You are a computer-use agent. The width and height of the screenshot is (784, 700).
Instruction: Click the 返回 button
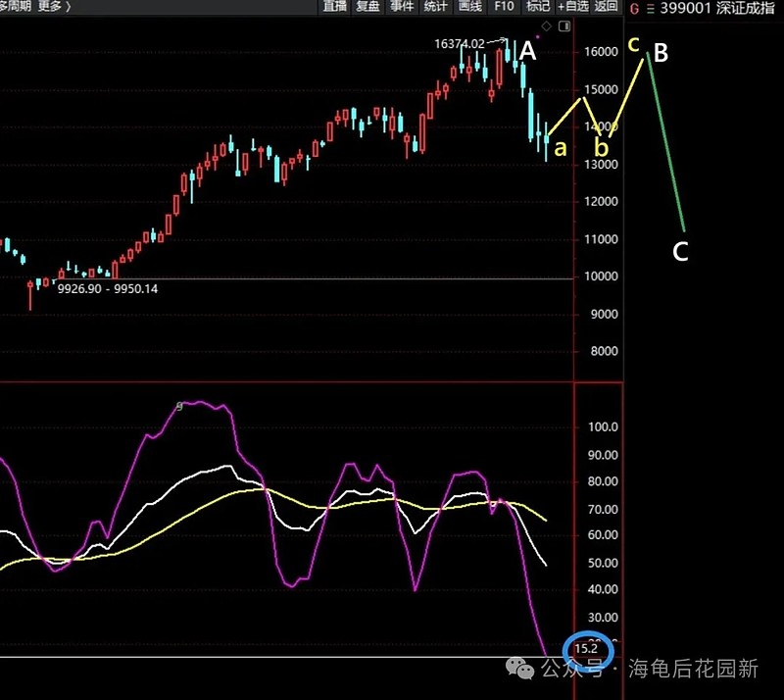[x=606, y=7]
